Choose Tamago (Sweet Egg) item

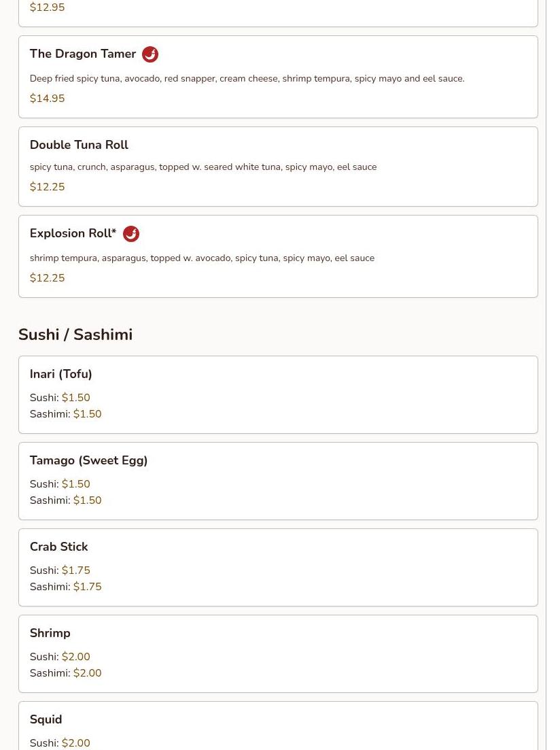(88, 460)
